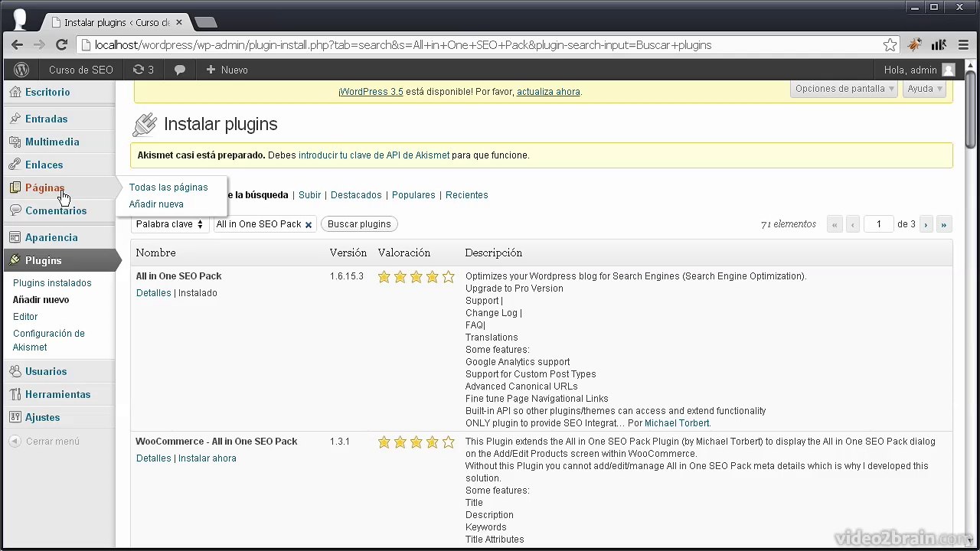Switch to the Destacados tab
This screenshot has width=980, height=551.
tap(356, 195)
